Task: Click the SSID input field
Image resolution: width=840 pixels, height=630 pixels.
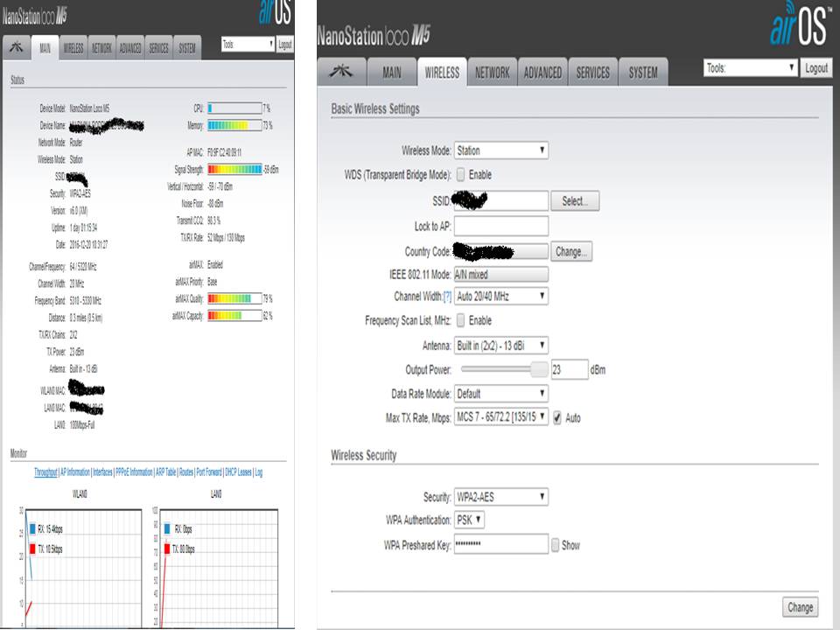Action: 500,201
